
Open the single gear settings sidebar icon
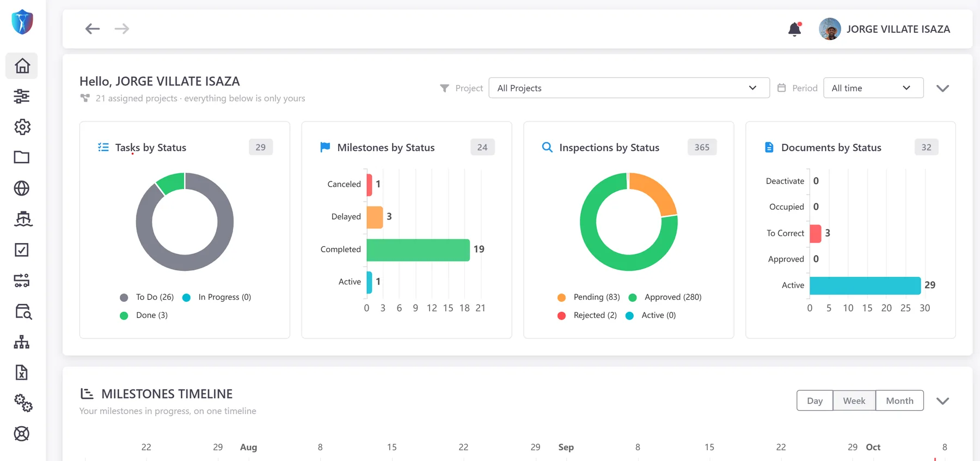(22, 127)
